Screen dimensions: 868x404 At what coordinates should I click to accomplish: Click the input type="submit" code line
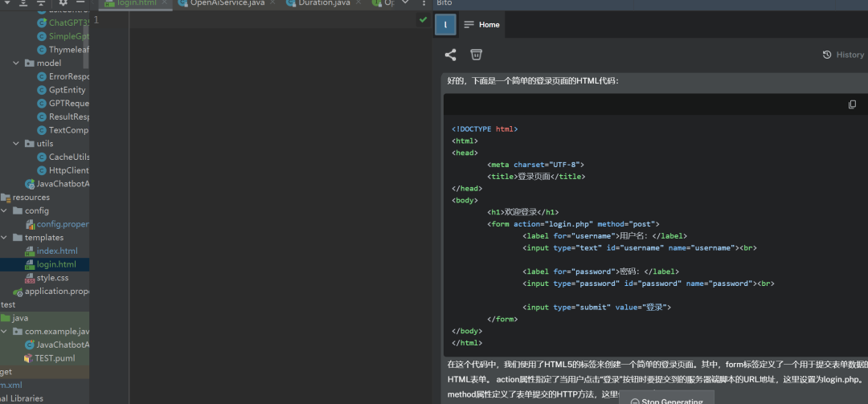tap(596, 307)
